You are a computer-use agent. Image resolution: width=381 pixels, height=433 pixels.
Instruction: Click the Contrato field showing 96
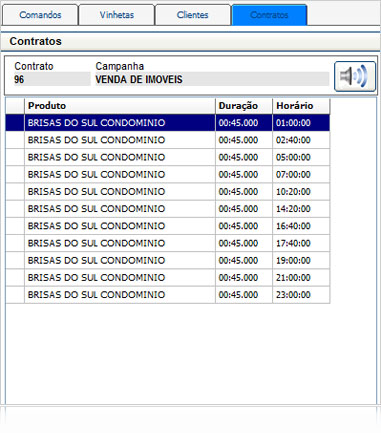[x=52, y=79]
